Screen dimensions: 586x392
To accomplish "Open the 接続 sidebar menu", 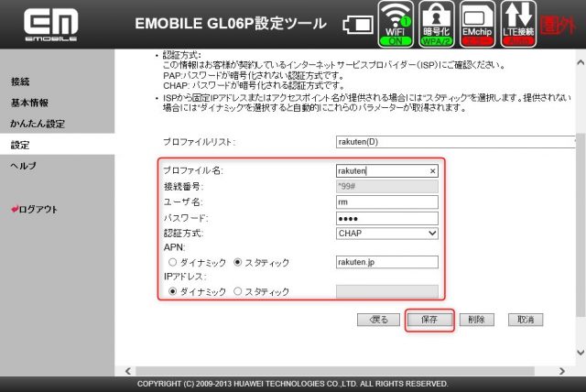I will [x=20, y=82].
